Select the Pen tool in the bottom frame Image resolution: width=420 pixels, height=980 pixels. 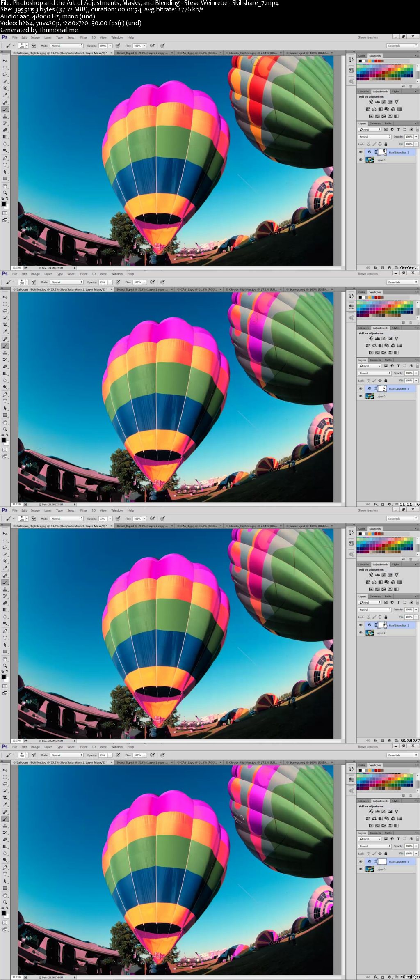click(x=5, y=867)
